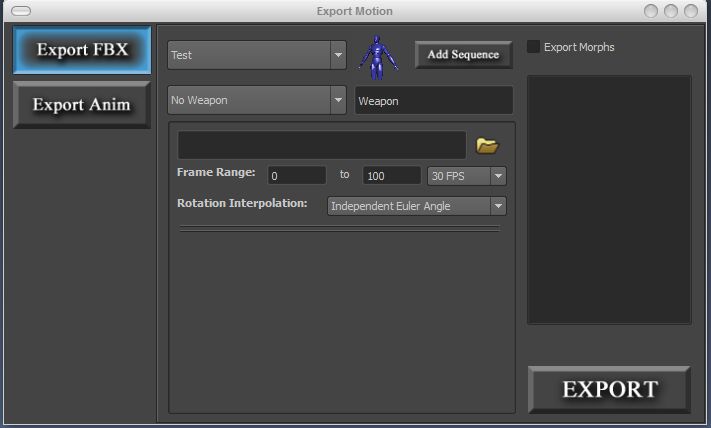Click the frame range end field showing 100

(392, 175)
